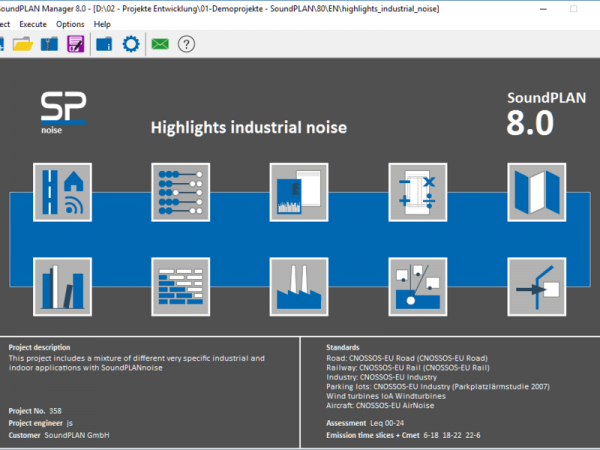
Task: Open the Options menu
Action: (x=70, y=23)
